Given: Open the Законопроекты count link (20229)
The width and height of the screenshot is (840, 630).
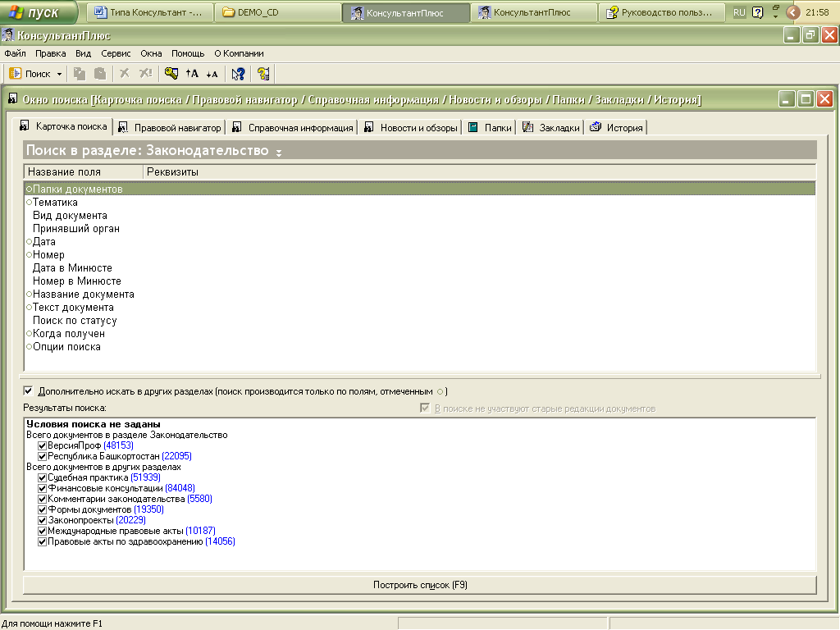Looking at the screenshot, I should coord(130,521).
